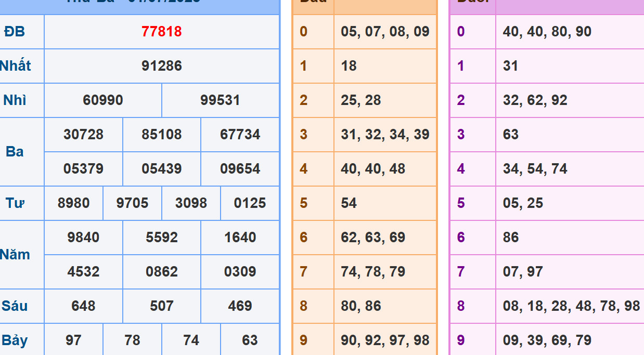
Task: Select tail row values 09, 39, 69, 79
Action: click(547, 340)
